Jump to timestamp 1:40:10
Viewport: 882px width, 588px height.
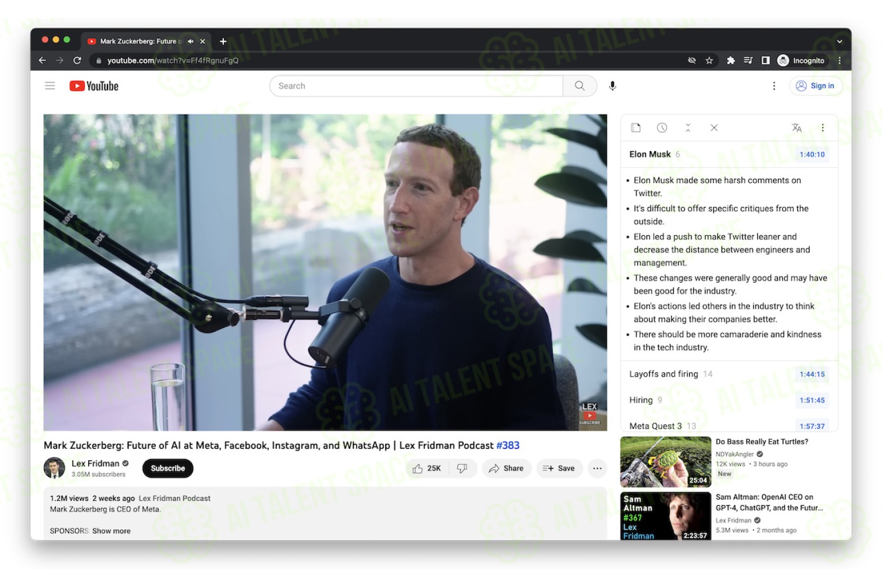click(x=811, y=154)
